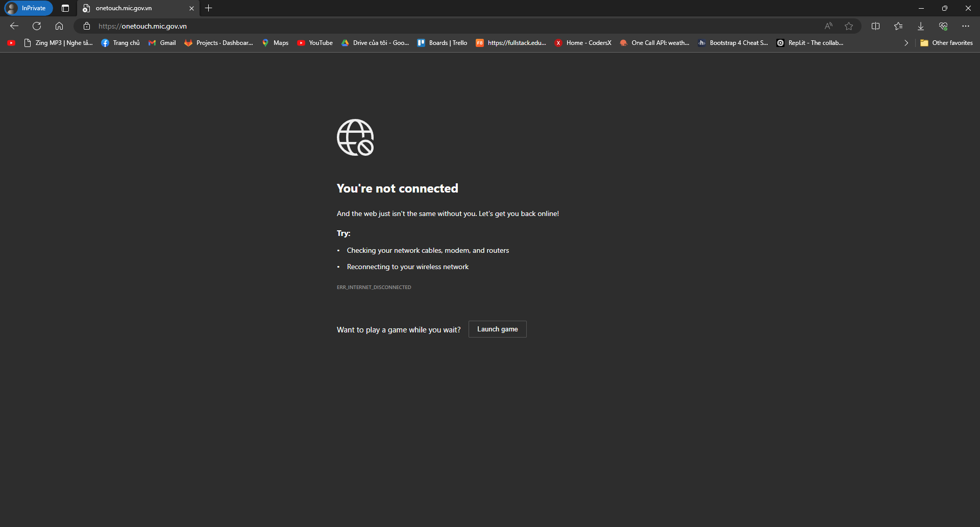Open a new tab with plus button
The height and width of the screenshot is (527, 980).
pyautogui.click(x=209, y=8)
